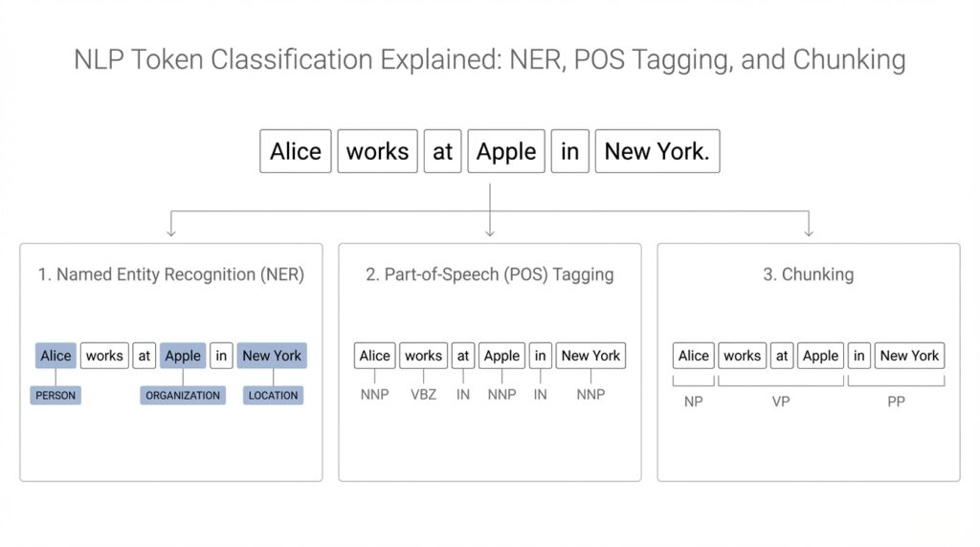The height and width of the screenshot is (547, 980).
Task: Click highlighted 'Alice' token in NER panel
Action: point(56,356)
